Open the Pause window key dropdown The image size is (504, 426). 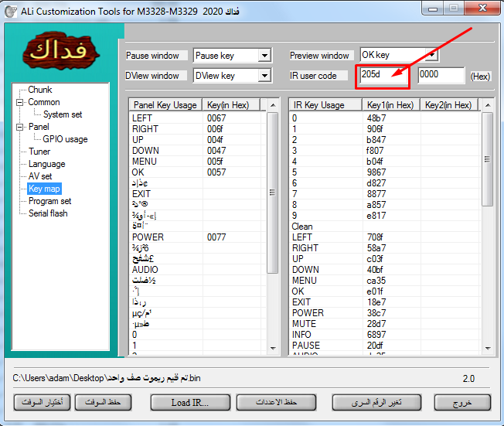pos(264,56)
